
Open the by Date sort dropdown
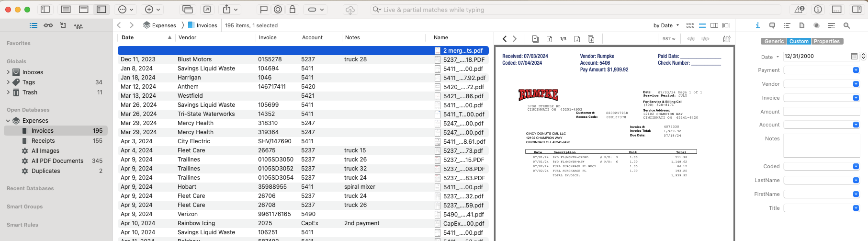pyautogui.click(x=666, y=25)
